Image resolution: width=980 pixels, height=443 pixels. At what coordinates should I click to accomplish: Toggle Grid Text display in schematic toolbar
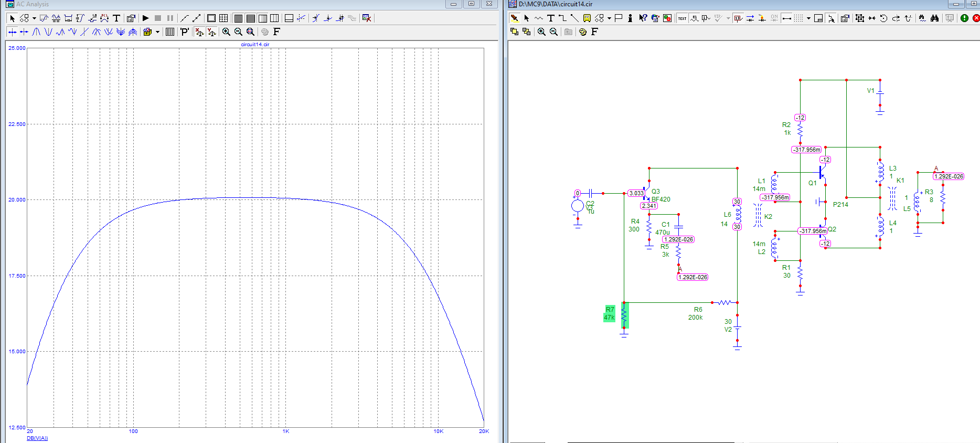tap(682, 18)
